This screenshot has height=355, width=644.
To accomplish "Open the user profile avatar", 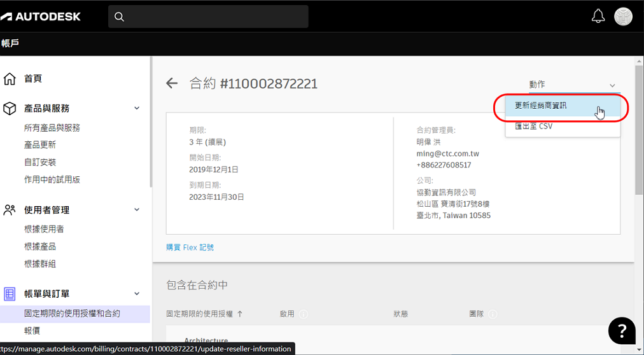I will pyautogui.click(x=623, y=17).
